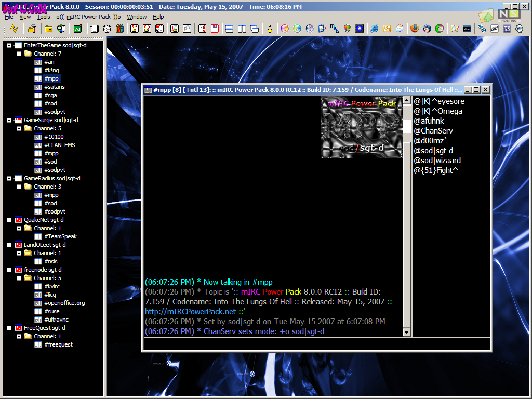Open Options via the hammer toolbar icon

tap(32, 29)
